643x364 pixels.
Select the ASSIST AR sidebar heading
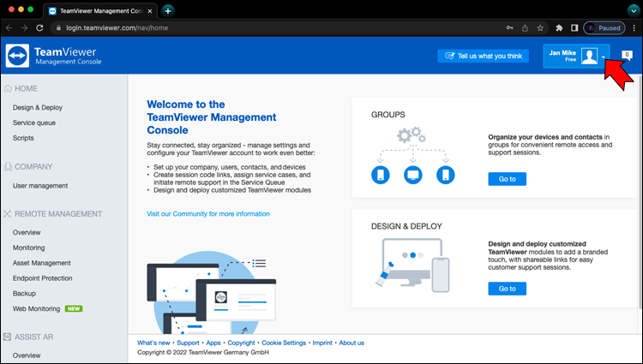34,337
